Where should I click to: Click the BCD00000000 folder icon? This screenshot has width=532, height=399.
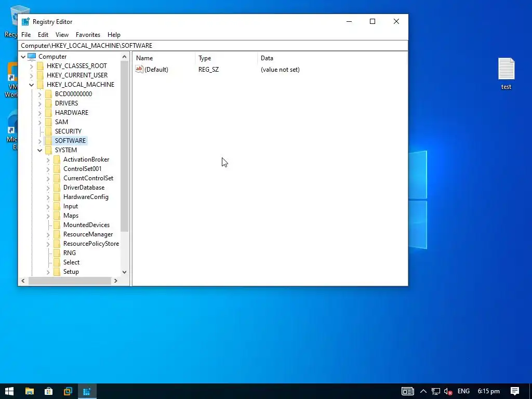48,94
